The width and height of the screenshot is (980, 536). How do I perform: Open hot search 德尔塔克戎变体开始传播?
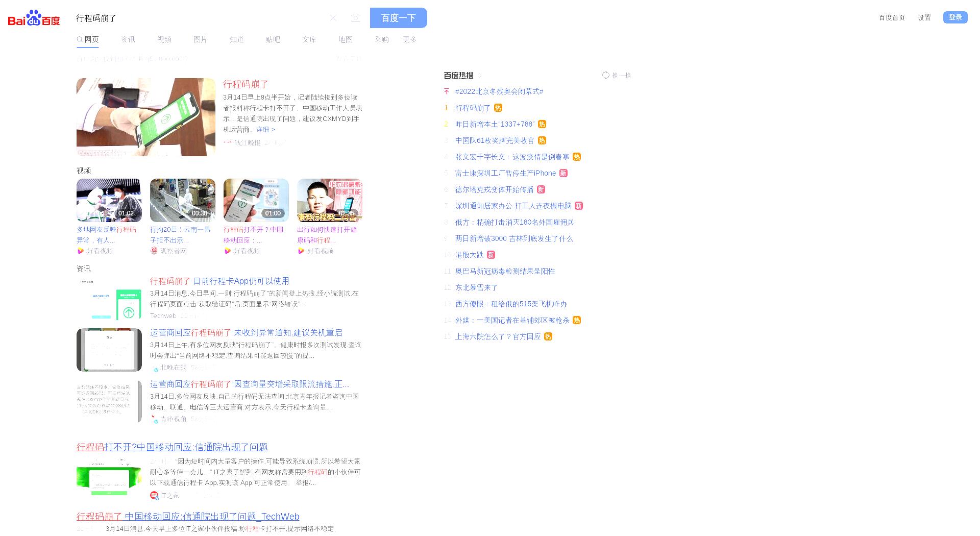point(494,190)
